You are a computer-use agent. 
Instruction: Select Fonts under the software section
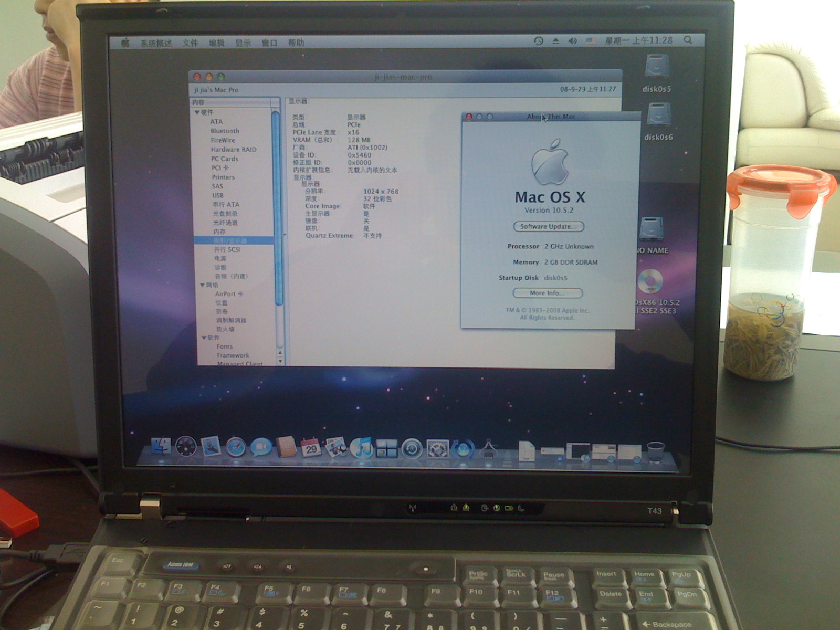[x=224, y=346]
